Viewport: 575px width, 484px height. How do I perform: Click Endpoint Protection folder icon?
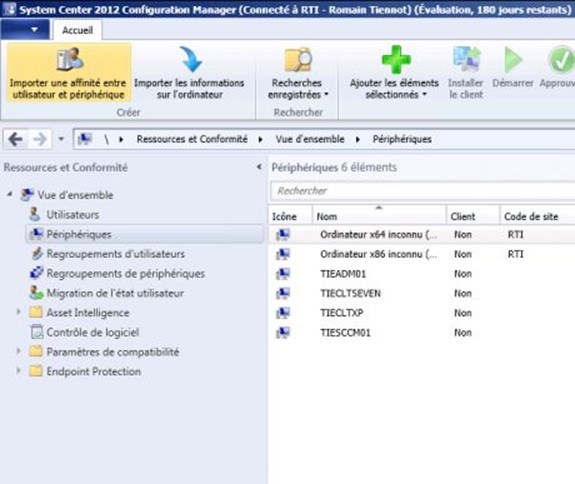point(36,371)
